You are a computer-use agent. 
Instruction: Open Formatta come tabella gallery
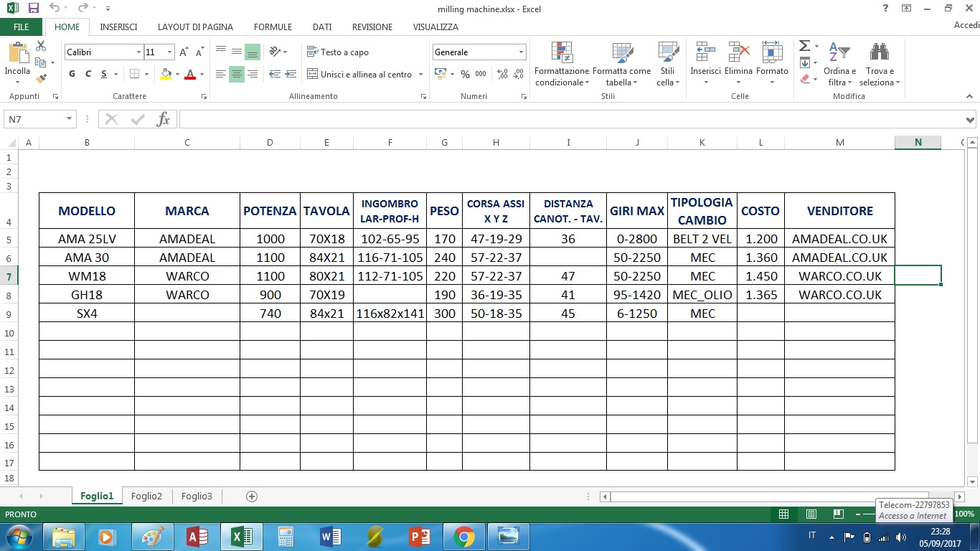622,65
